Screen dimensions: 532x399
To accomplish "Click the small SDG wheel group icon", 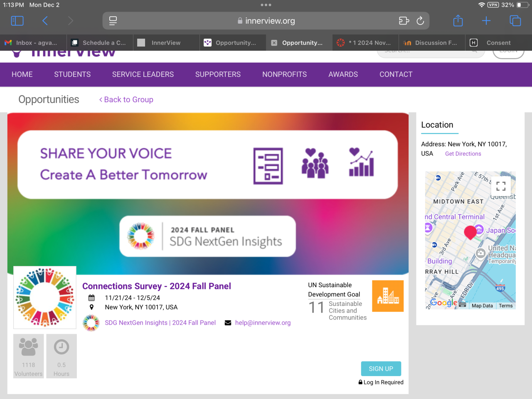I will click(91, 323).
